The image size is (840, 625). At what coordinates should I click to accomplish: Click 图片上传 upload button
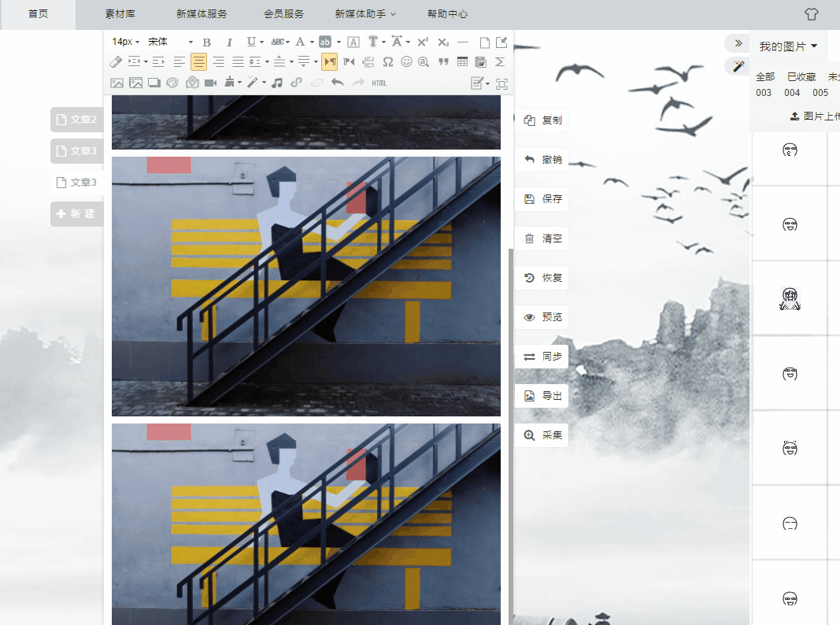[x=814, y=116]
